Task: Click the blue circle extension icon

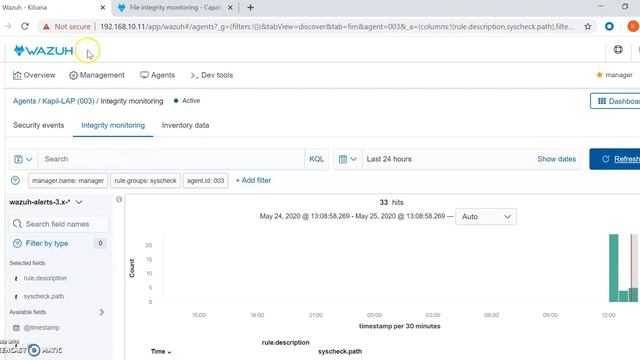Action: (x=609, y=27)
